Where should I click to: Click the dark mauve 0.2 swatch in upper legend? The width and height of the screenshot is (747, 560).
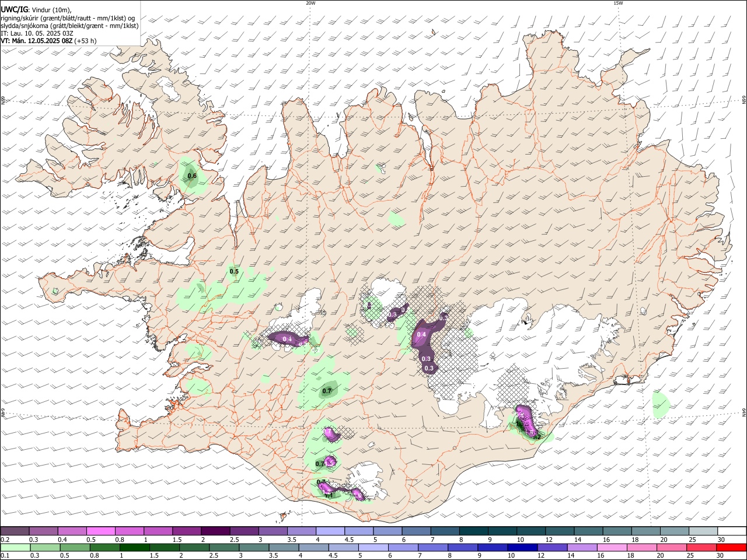(15, 531)
